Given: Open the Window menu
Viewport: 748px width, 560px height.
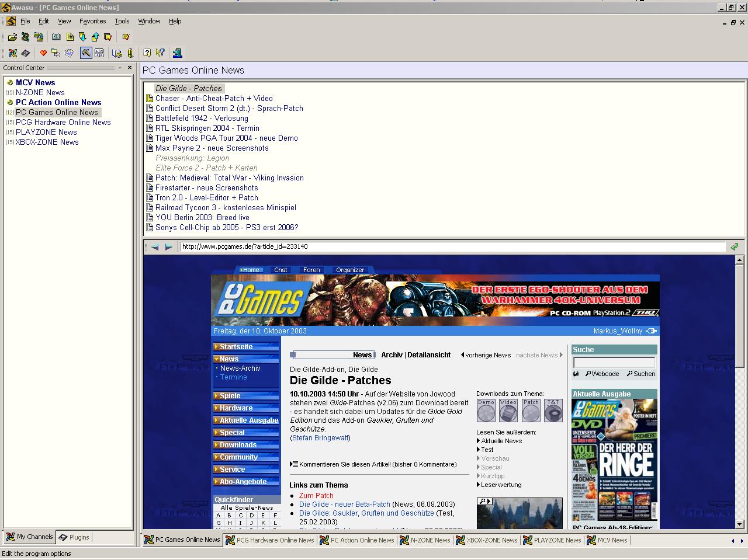Looking at the screenshot, I should tap(149, 21).
